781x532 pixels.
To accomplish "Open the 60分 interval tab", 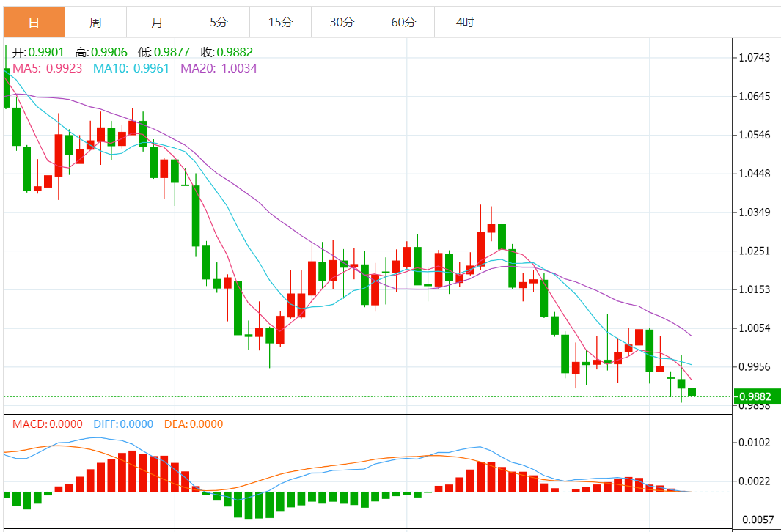I will [x=403, y=22].
